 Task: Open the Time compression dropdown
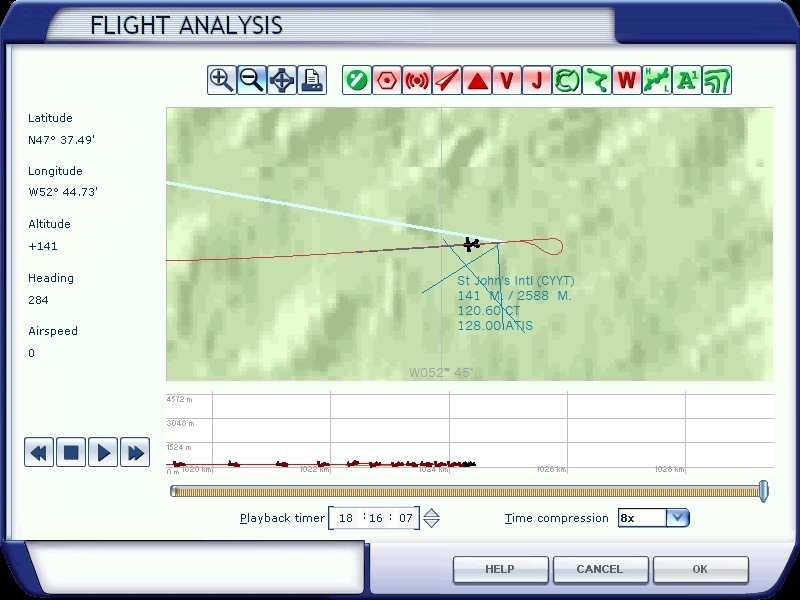(678, 518)
